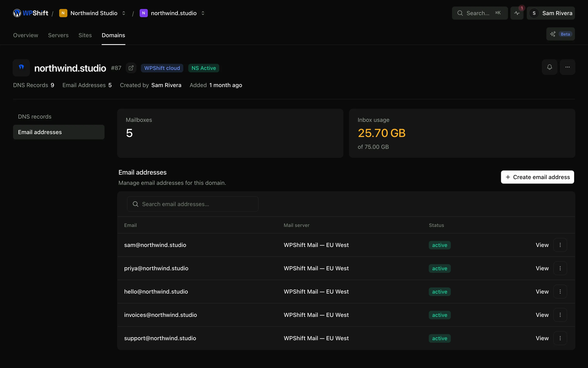Click the support@northwind.studio email address
The width and height of the screenshot is (588, 368).
pos(160,338)
